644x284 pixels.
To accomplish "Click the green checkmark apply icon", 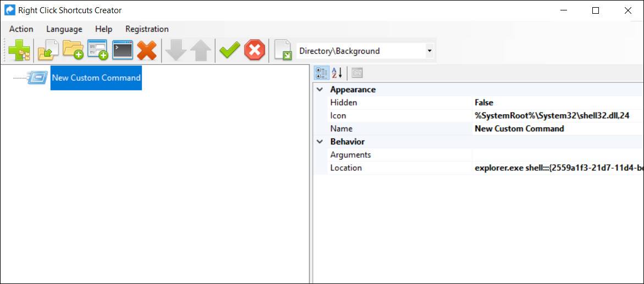I will tap(229, 51).
